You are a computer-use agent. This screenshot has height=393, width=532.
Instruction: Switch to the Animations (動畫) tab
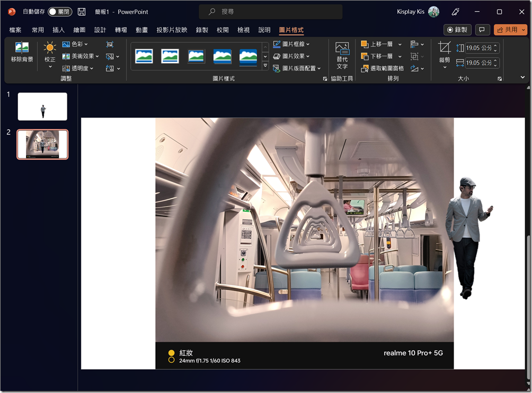tap(141, 30)
